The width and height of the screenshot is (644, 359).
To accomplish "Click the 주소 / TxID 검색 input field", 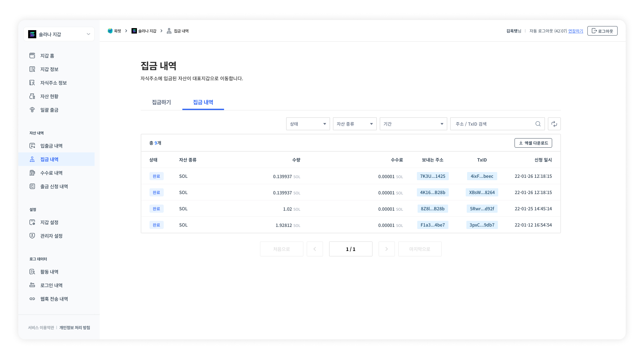I will tap(498, 124).
